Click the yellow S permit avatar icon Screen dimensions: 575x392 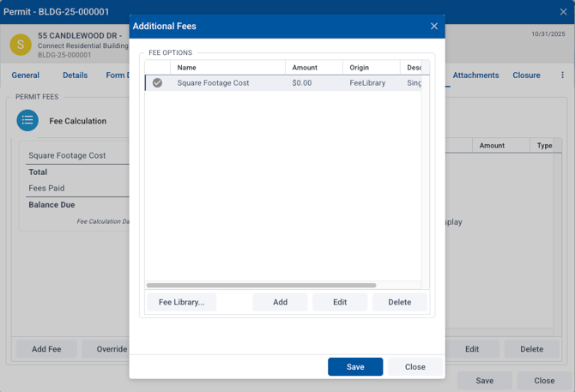pos(21,45)
